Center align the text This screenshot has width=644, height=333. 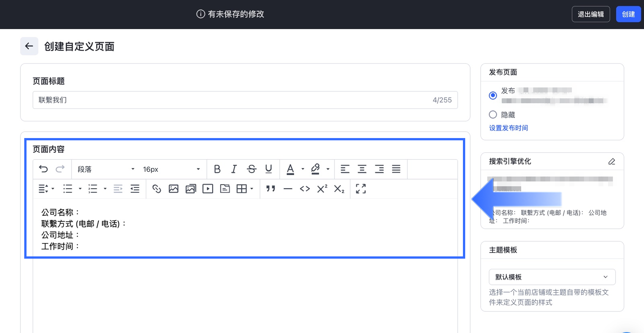tap(362, 169)
